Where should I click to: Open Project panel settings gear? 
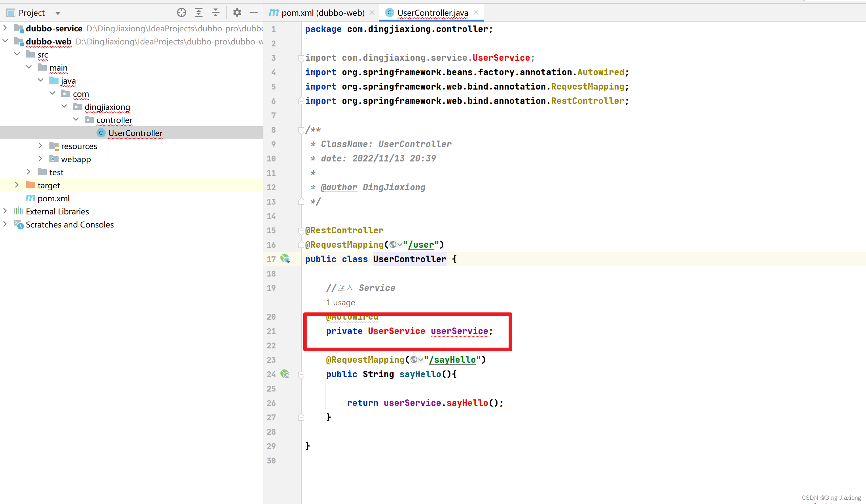237,13
